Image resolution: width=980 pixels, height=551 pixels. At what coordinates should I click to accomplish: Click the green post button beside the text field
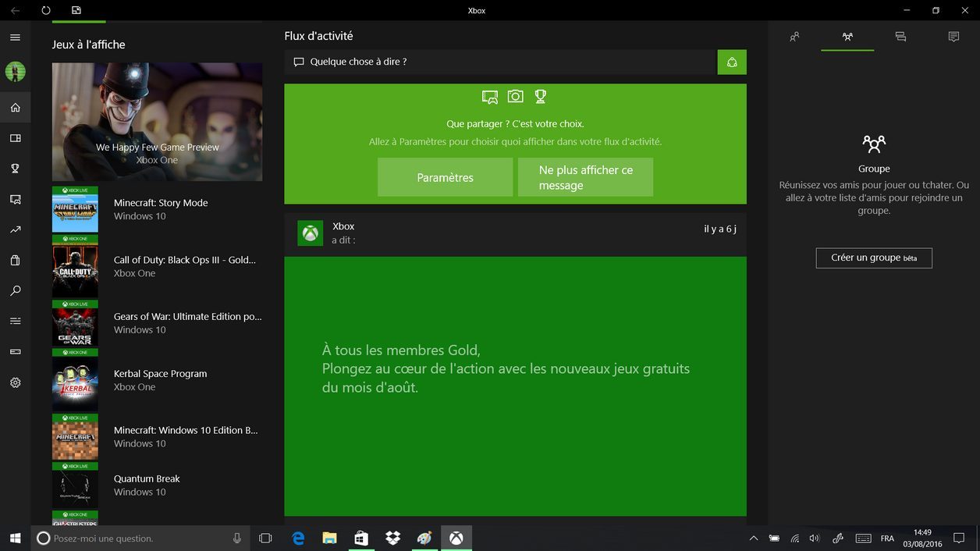[732, 62]
